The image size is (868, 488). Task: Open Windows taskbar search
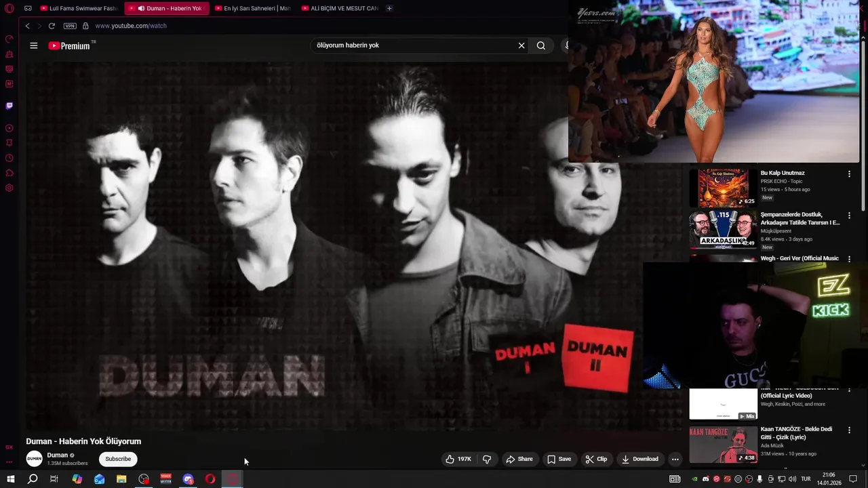[33, 479]
